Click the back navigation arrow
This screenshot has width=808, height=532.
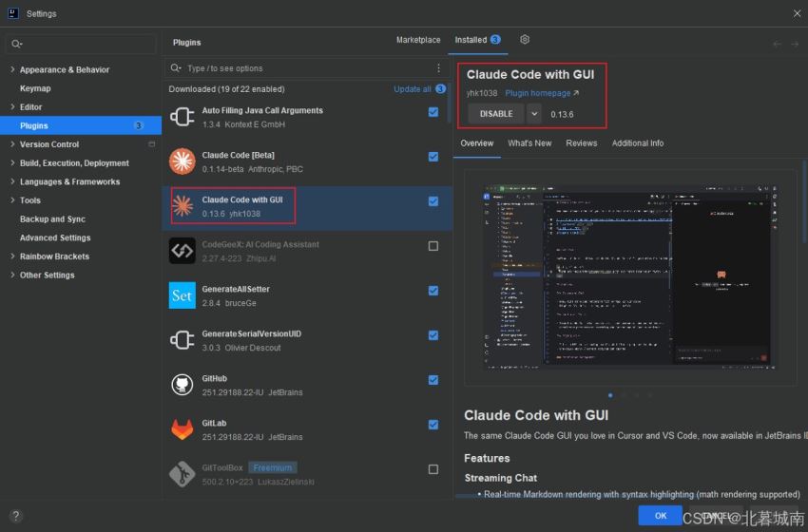[777, 44]
